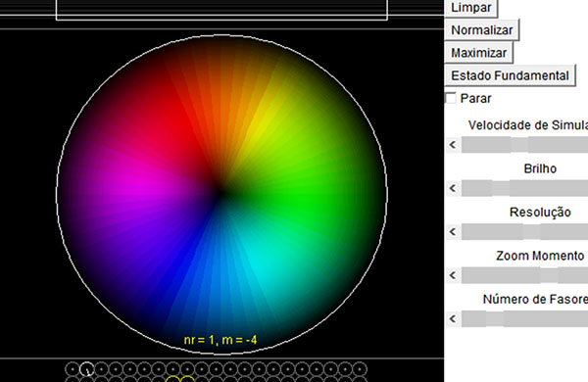Viewport: 588px width, 382px height.
Task: Click the left arrow of Zoom Momento slider
Action: [453, 275]
